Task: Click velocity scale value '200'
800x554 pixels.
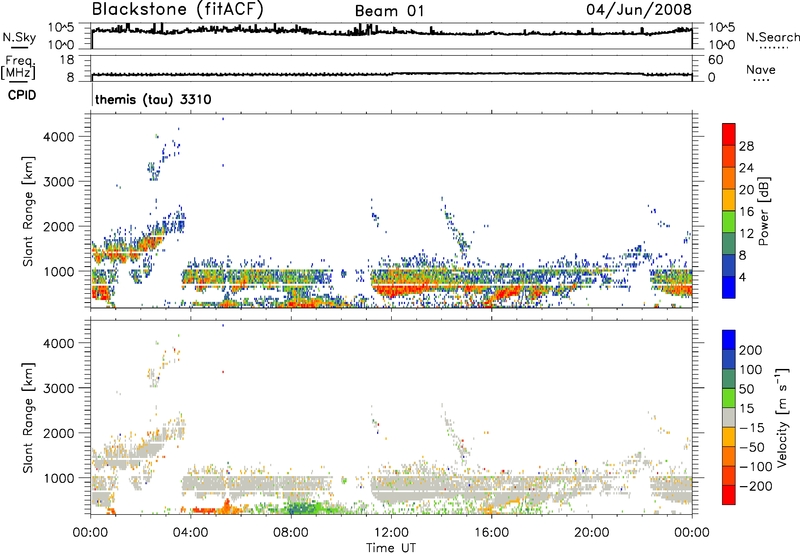Action: pyautogui.click(x=751, y=350)
